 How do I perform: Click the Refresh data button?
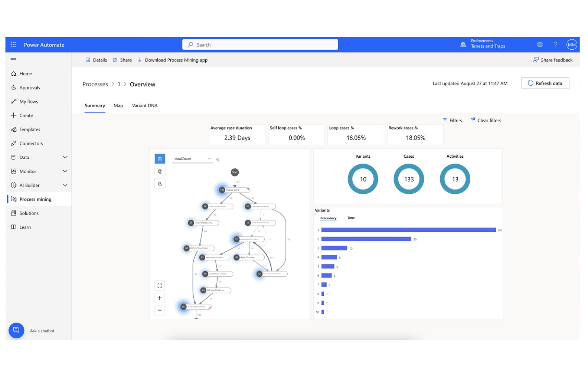coord(545,83)
